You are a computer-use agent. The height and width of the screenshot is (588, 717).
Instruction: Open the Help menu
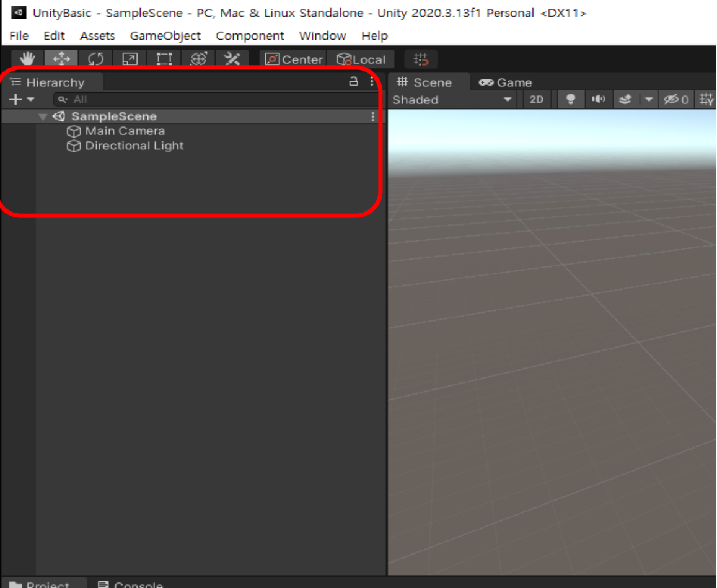(374, 36)
